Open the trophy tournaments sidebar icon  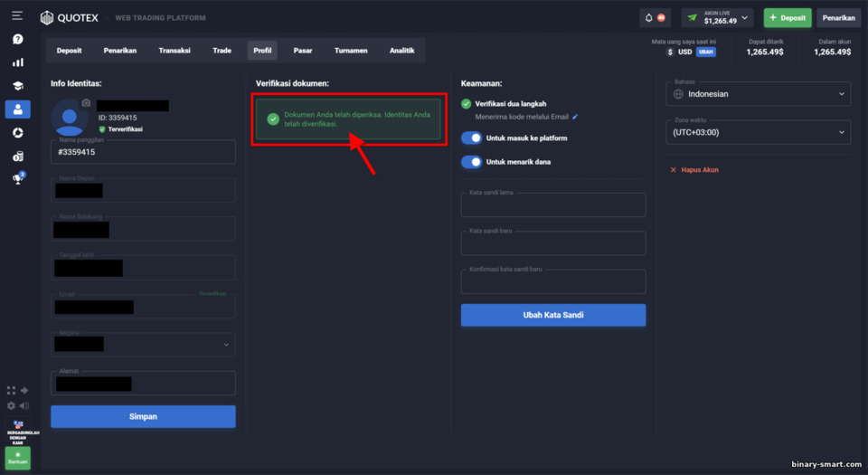click(18, 178)
